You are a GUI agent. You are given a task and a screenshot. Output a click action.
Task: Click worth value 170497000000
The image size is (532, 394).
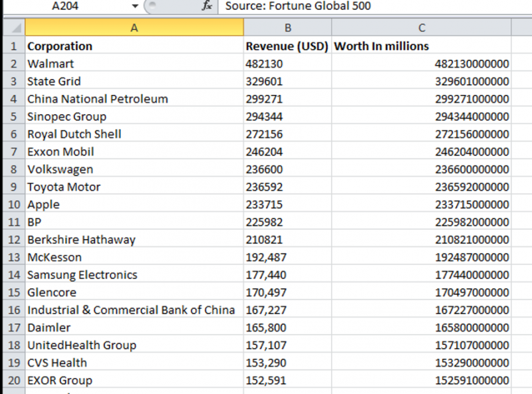pos(422,292)
